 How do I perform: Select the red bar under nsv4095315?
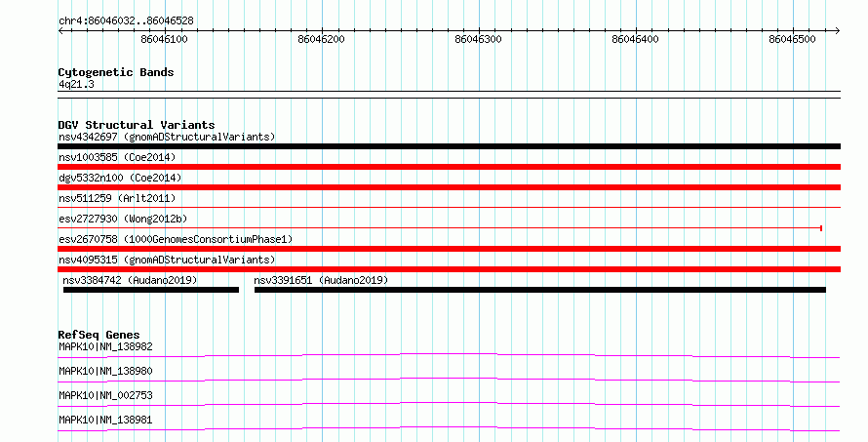[449, 269]
